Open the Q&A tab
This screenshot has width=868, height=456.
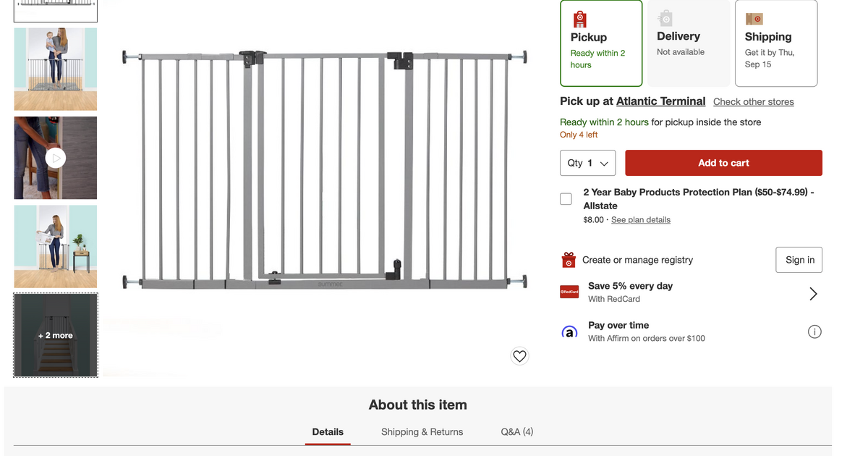(x=516, y=431)
